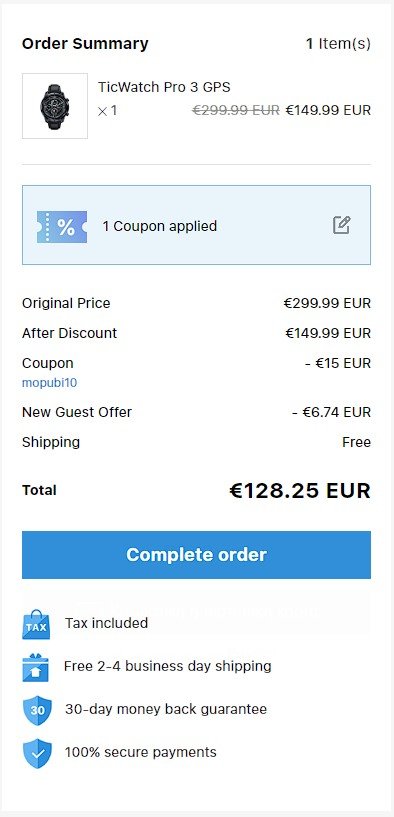This screenshot has height=817, width=394.
Task: Click the 1 Coupon applied banner
Action: (196, 225)
